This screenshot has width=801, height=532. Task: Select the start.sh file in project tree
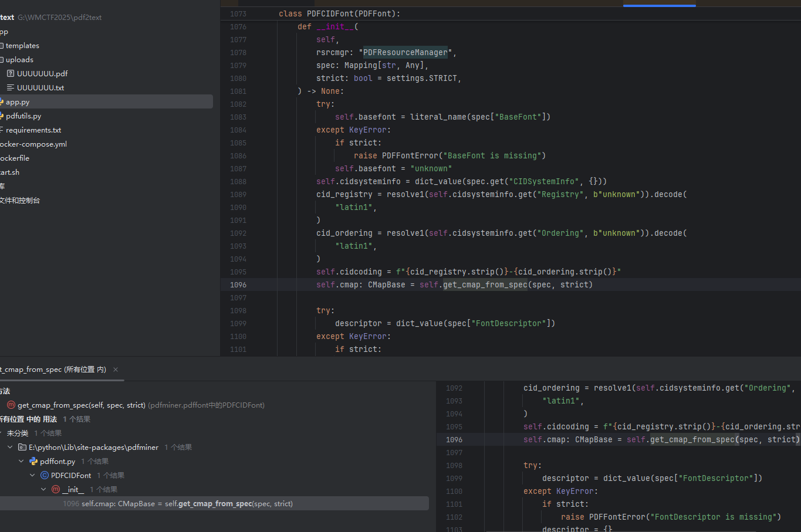click(x=10, y=172)
